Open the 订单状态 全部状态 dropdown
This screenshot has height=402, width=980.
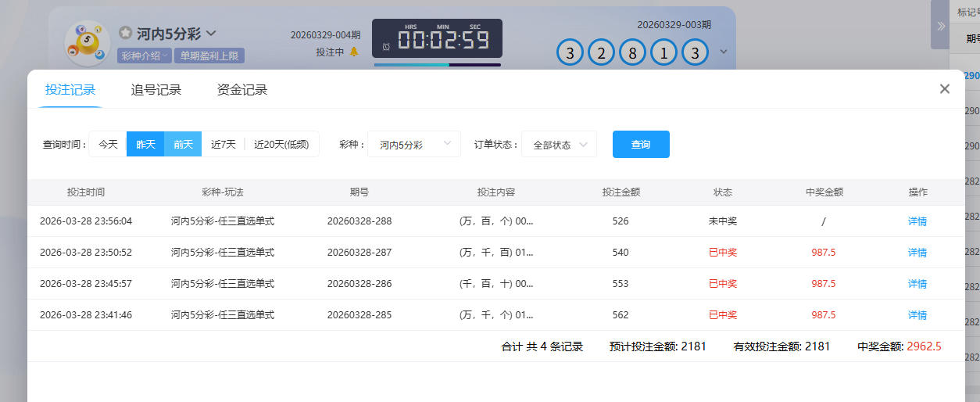[559, 145]
